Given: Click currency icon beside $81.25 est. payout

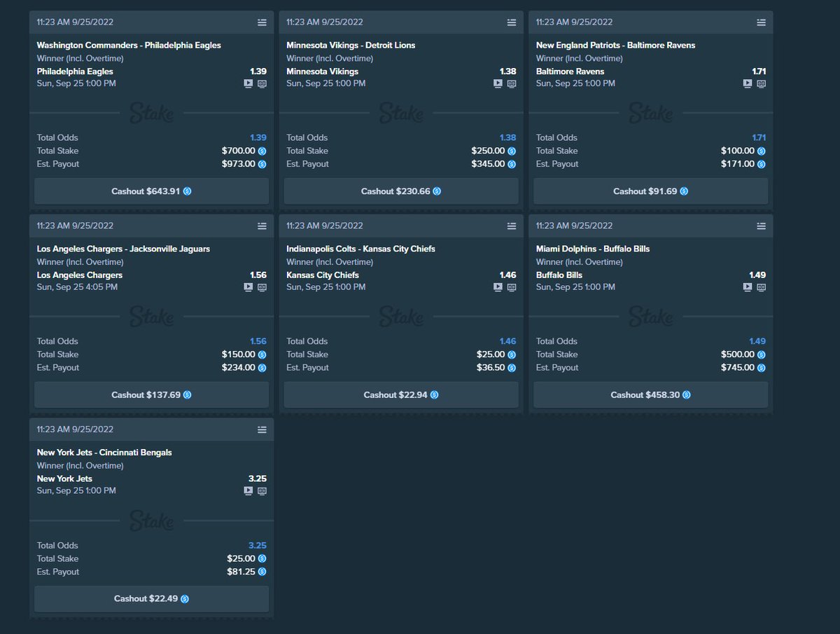Looking at the screenshot, I should [262, 572].
